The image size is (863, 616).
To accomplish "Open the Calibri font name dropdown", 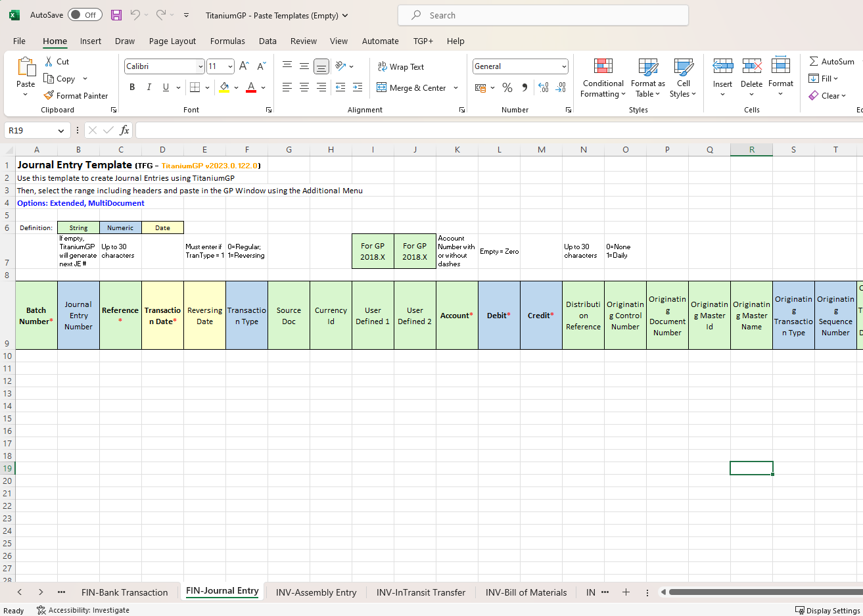I will pos(200,66).
